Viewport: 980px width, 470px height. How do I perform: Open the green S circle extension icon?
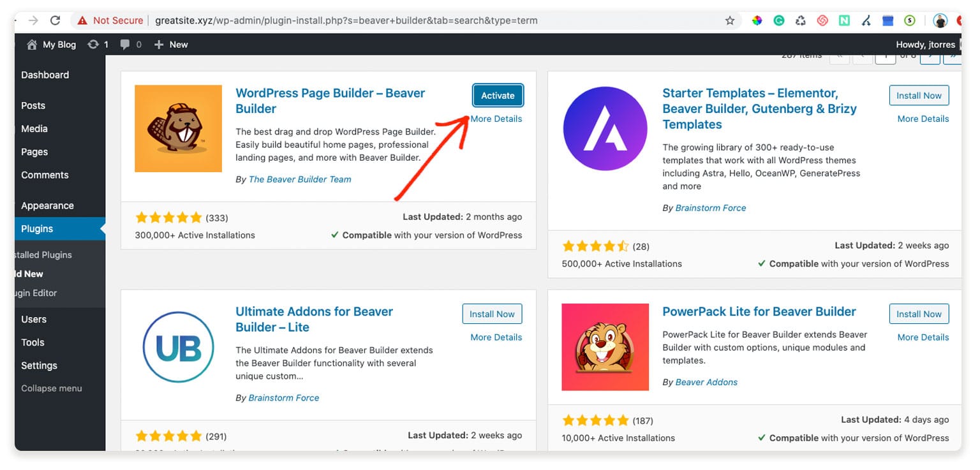(x=909, y=20)
